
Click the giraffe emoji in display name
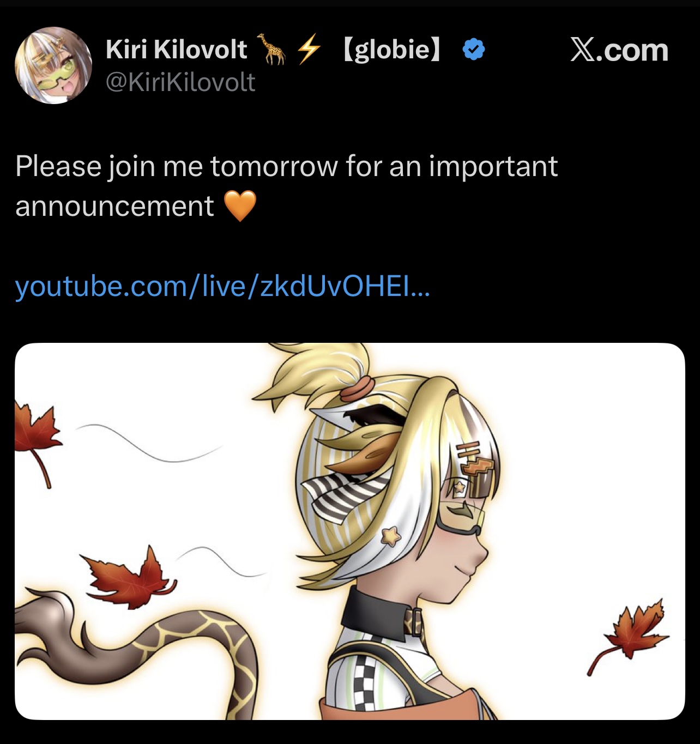coord(272,49)
